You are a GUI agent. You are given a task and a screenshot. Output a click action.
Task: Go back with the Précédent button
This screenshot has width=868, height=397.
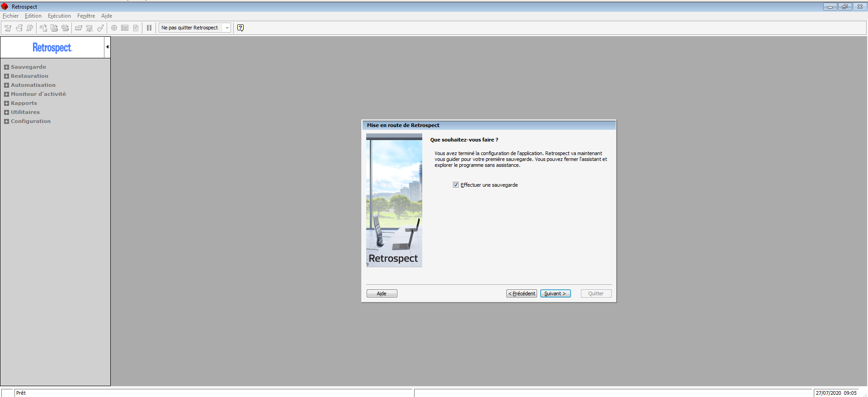(522, 293)
